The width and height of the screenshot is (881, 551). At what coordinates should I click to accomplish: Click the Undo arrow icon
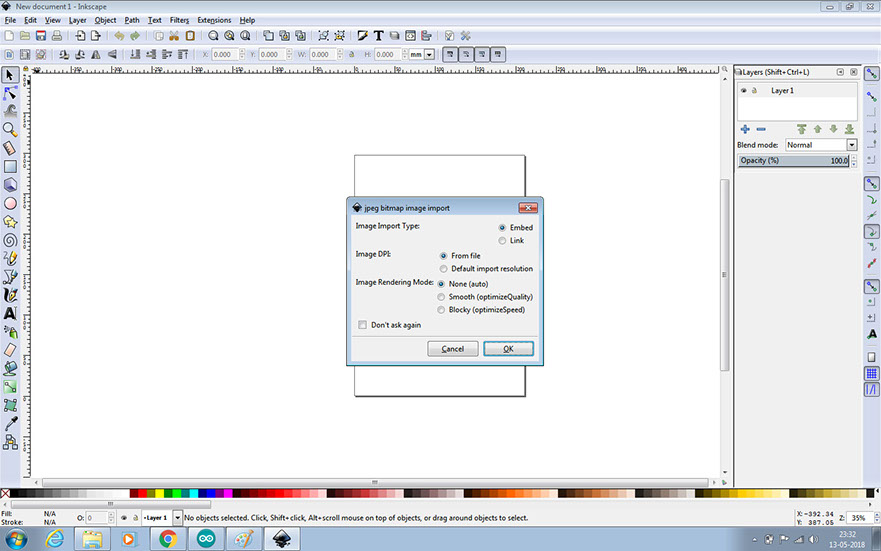[x=119, y=36]
